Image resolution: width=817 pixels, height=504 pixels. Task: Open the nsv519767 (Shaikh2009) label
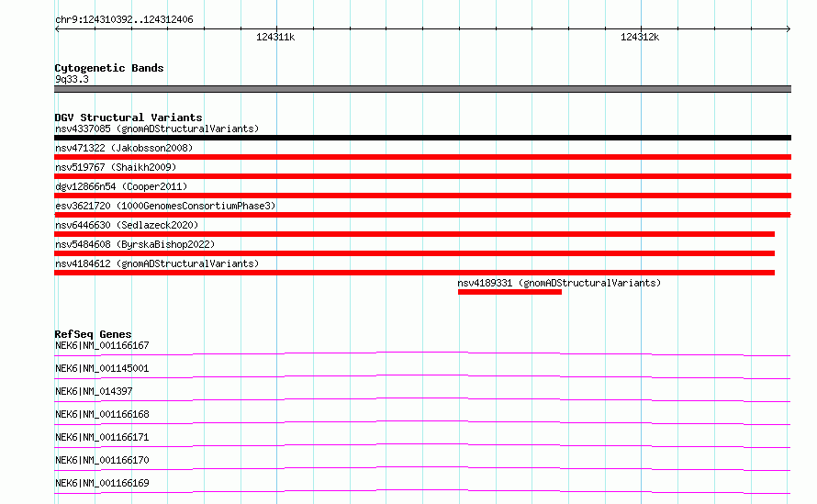[x=116, y=167]
